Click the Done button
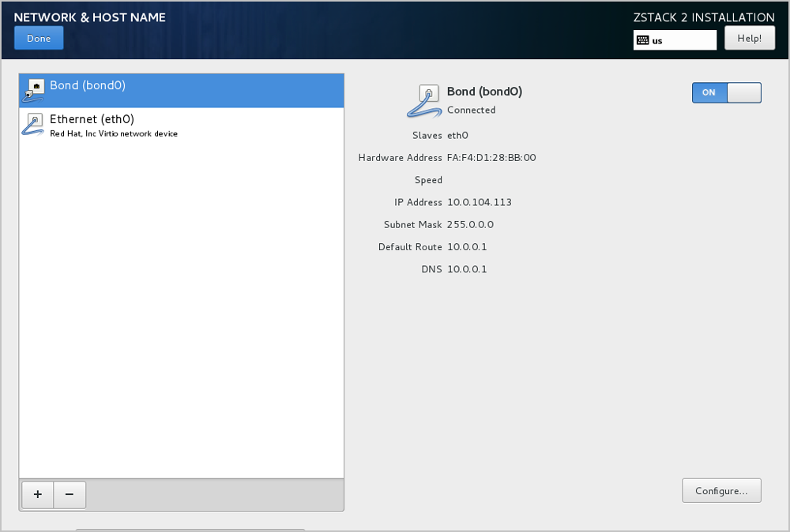The image size is (790, 532). [x=39, y=38]
